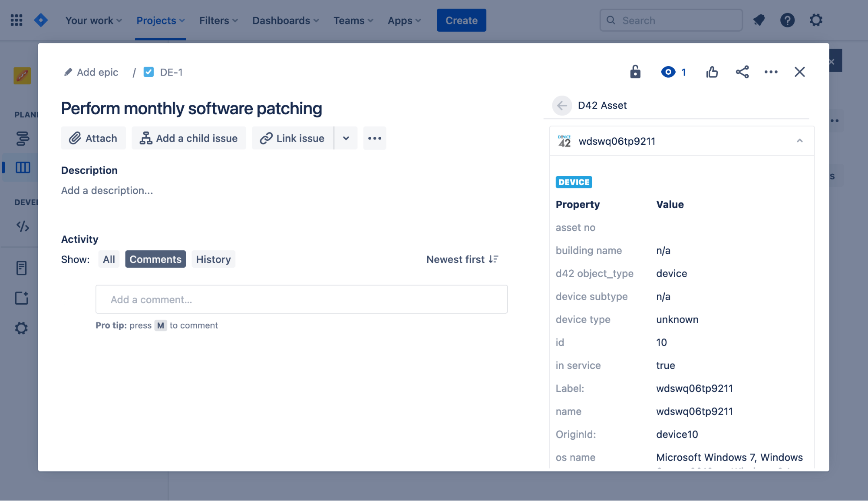Open Help via the question mark icon
Viewport: 868px width, 501px height.
click(x=788, y=20)
